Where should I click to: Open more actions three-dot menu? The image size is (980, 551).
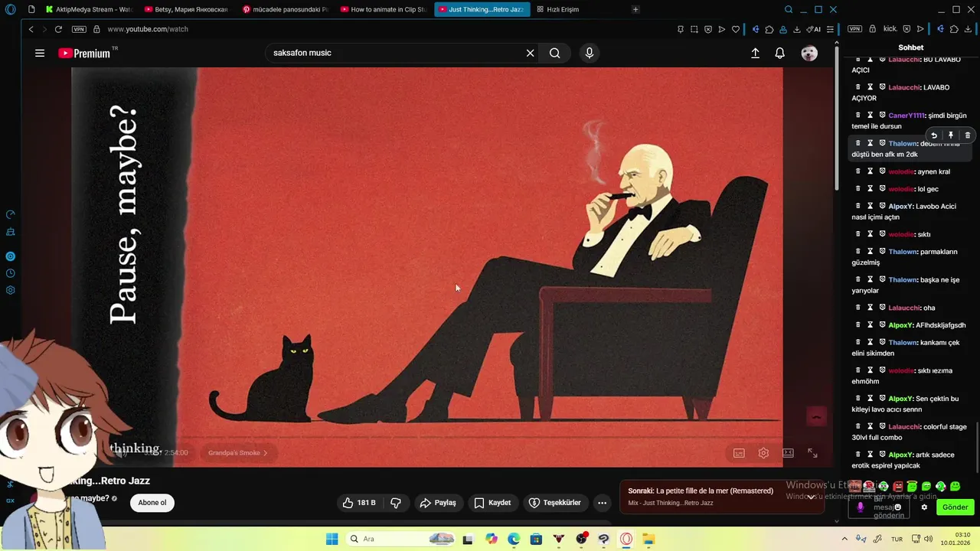pyautogui.click(x=603, y=503)
